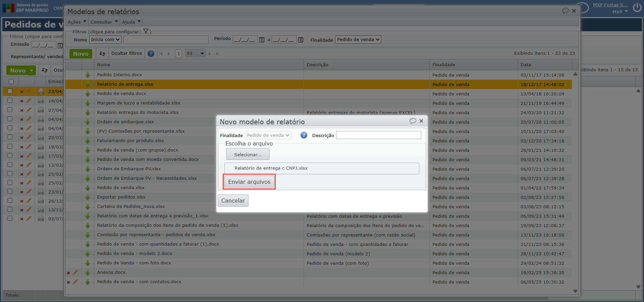Check the second order row checkbox
This screenshot has height=302, width=644.
(10, 100)
